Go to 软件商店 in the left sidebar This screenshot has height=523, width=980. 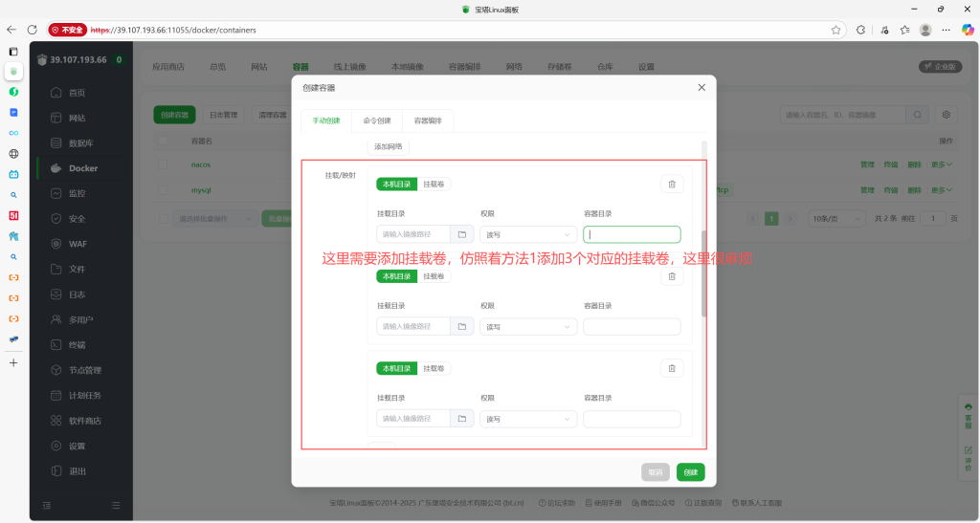85,421
